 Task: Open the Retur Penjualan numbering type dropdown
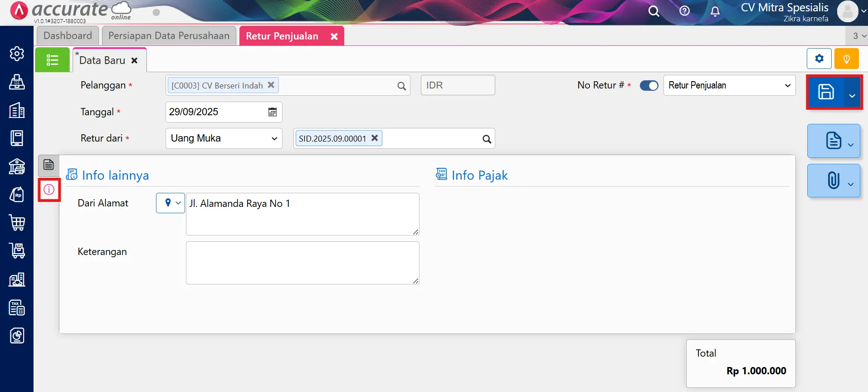(x=729, y=85)
